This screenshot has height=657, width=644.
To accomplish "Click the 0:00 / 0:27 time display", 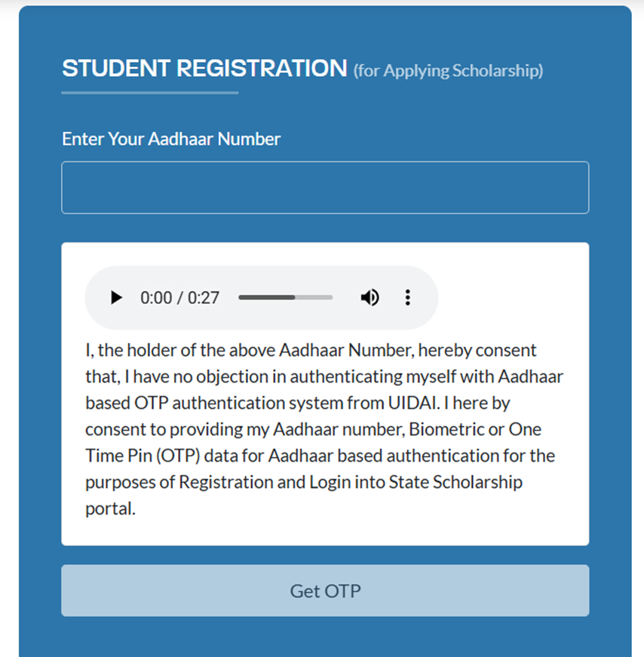I will (179, 298).
